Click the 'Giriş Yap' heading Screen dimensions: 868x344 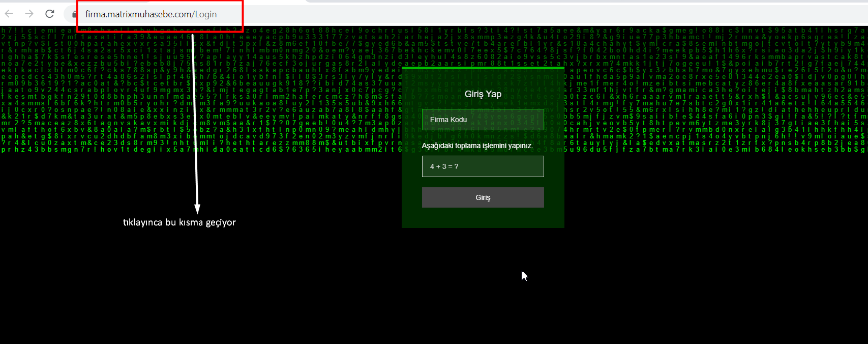[x=483, y=94]
